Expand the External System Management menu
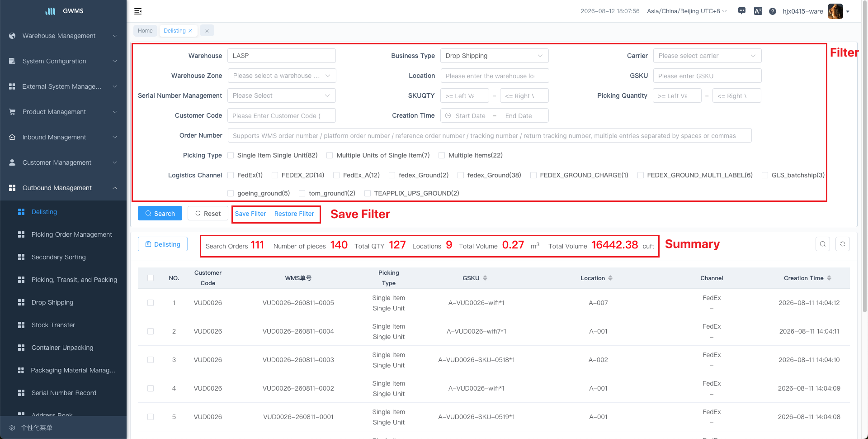The image size is (868, 439). [x=63, y=86]
